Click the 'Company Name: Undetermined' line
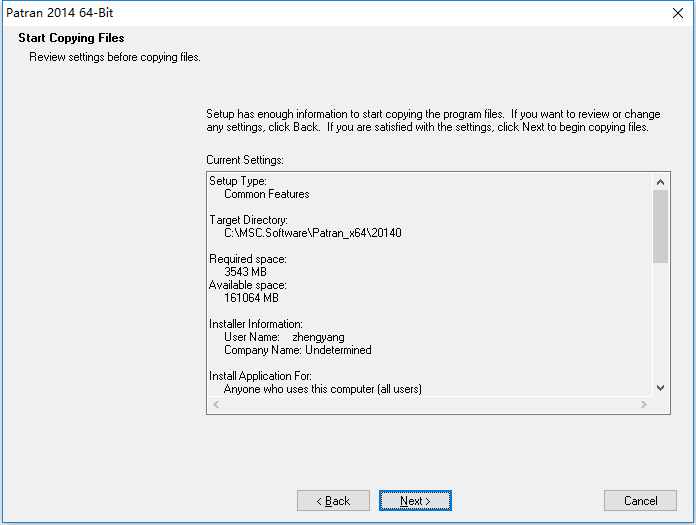Screen dimensions: 696x525 (x=297, y=350)
